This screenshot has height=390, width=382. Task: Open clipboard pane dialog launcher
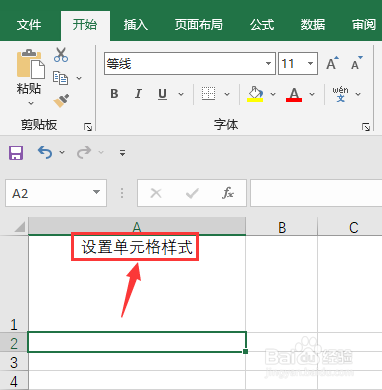88,127
